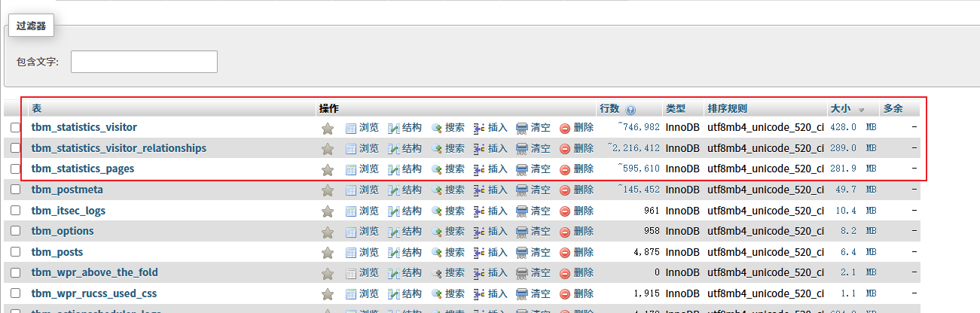Viewport: 980px width, 313px height.
Task: Check the tbm_itsec_logs row checkbox
Action: (16, 211)
